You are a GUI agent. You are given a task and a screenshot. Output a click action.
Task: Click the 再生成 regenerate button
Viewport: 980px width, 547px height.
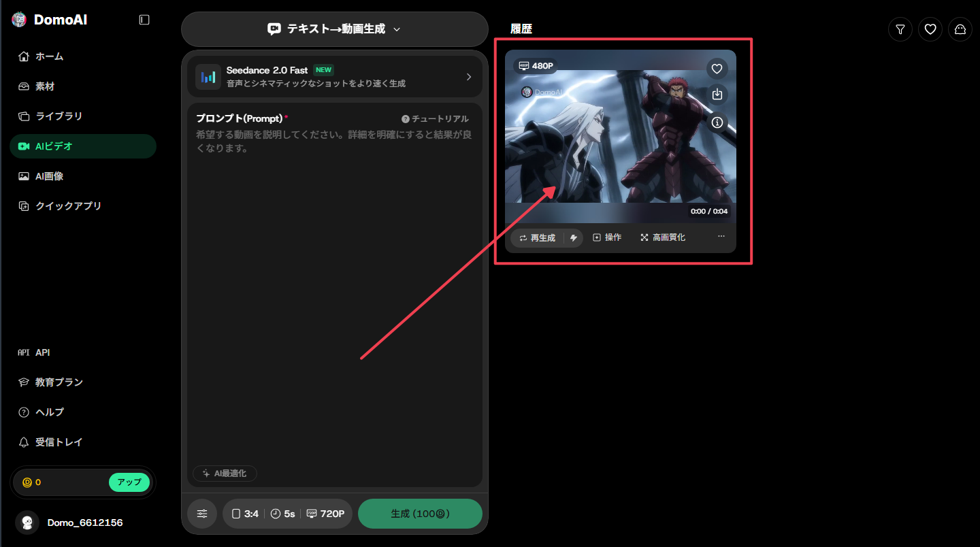point(538,237)
